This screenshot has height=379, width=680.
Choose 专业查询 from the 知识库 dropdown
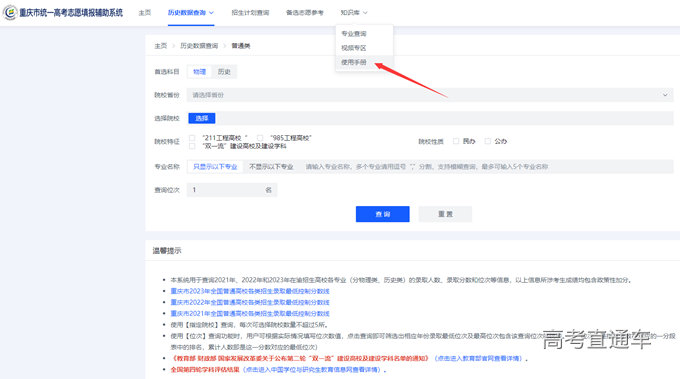click(x=354, y=33)
